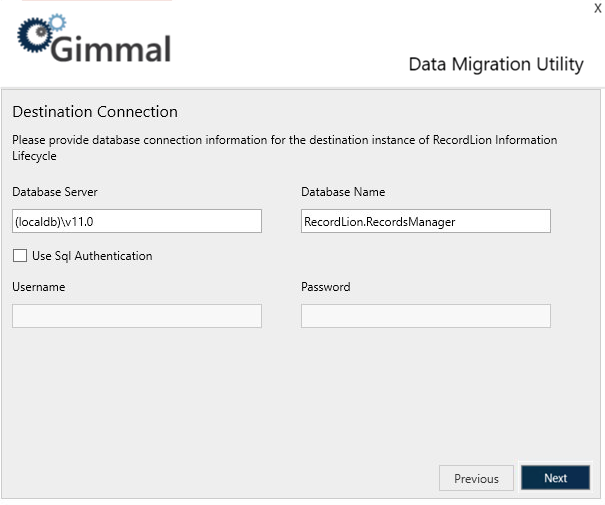Image resolution: width=605 pixels, height=505 pixels.
Task: Click the 'Destination Connection' heading
Action: point(95,112)
